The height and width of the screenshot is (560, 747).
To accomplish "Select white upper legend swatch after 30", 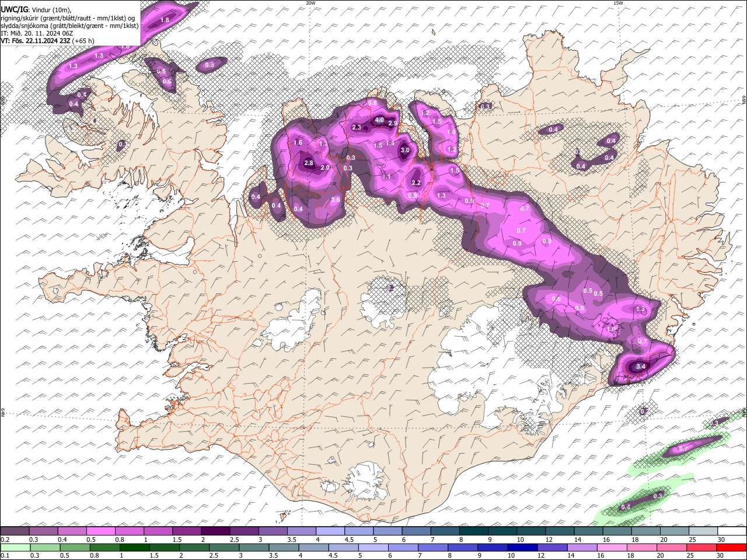I will 732,531.
